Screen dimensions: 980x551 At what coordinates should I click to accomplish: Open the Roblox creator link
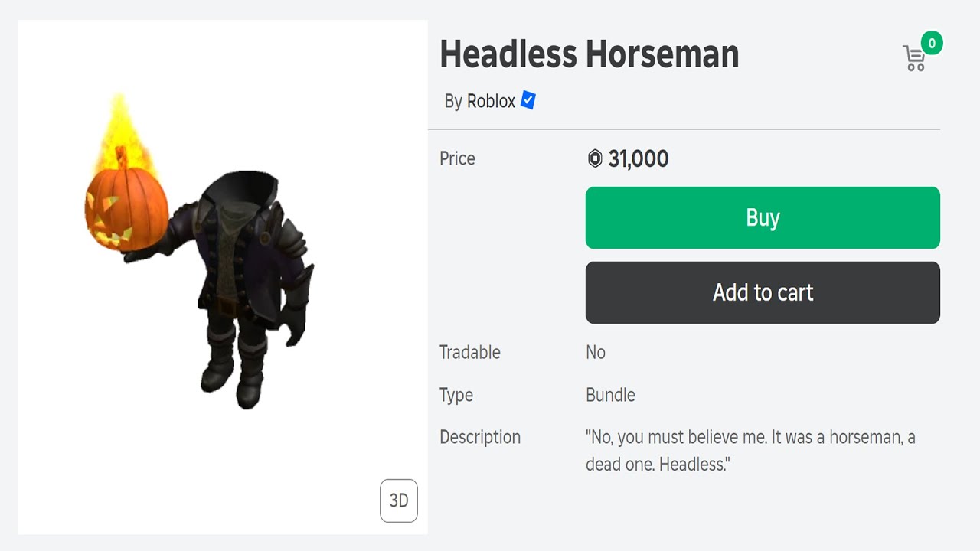click(491, 101)
